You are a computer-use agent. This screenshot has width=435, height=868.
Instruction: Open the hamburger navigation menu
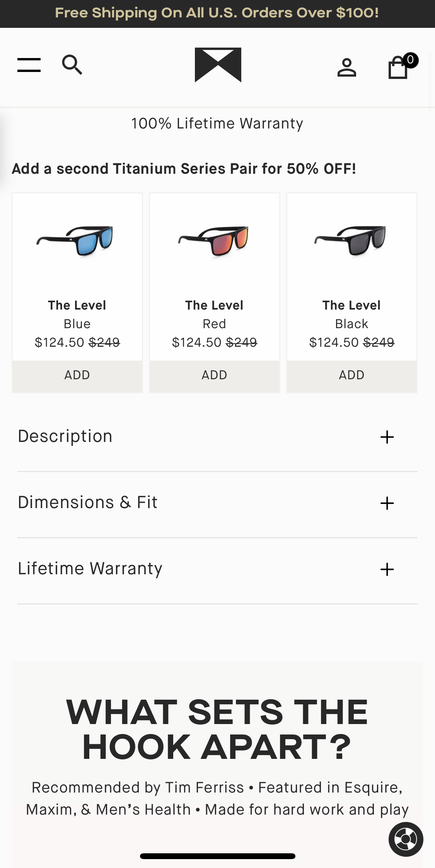click(29, 65)
